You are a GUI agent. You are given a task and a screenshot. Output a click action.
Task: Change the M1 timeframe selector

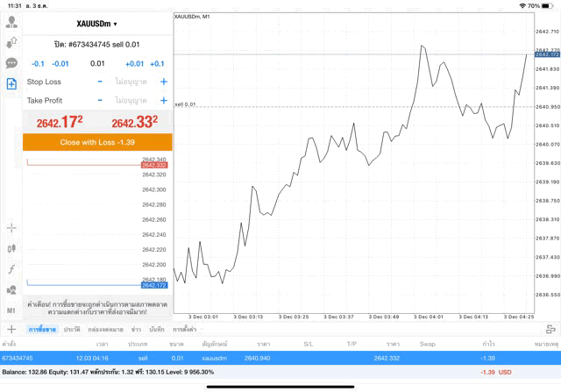pos(11,310)
